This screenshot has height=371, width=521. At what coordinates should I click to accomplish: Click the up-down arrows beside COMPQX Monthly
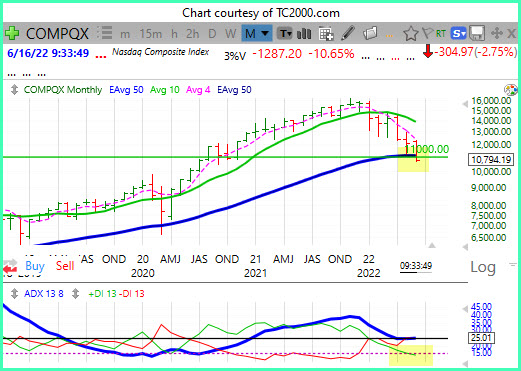[14, 90]
